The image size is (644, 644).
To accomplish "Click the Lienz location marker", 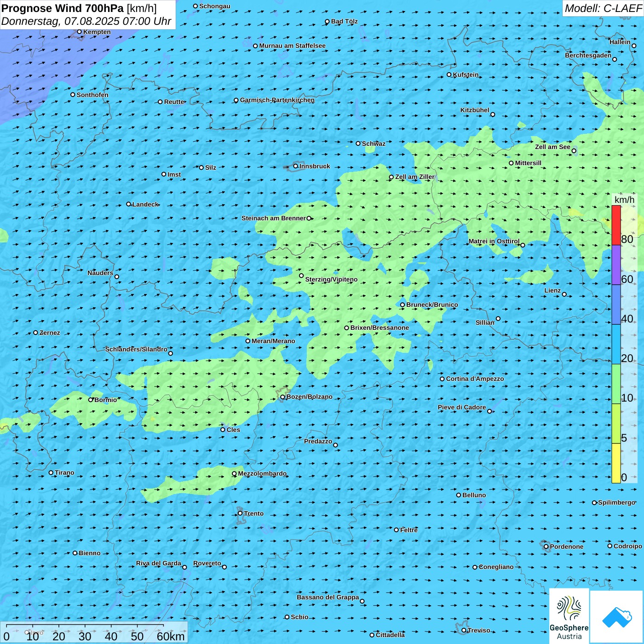I will tap(564, 294).
